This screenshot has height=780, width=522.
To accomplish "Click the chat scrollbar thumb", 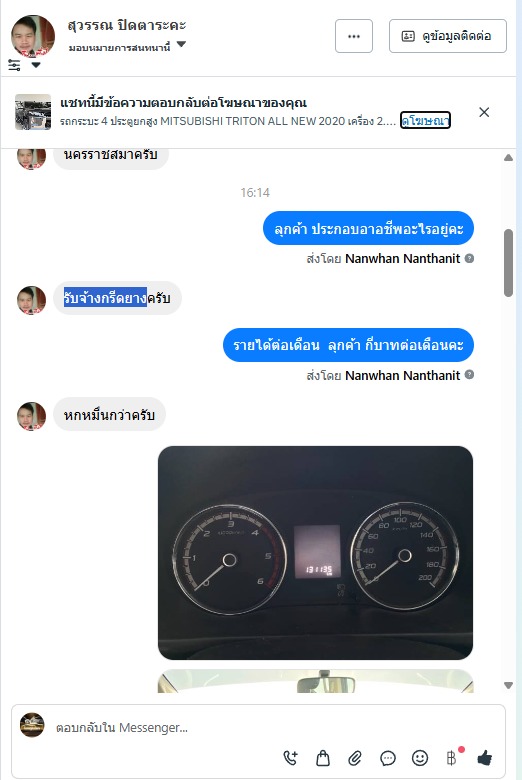I will (x=508, y=263).
